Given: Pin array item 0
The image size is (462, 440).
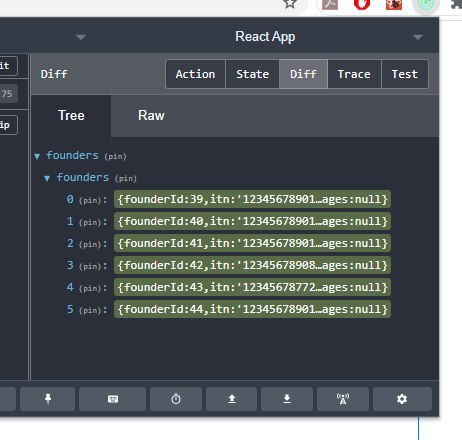Looking at the screenshot, I should click(x=90, y=200).
